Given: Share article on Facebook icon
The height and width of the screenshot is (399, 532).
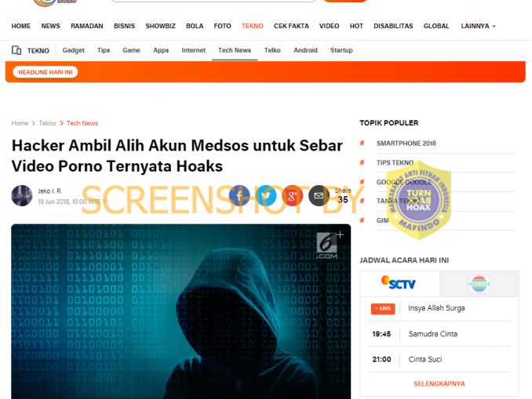Looking at the screenshot, I should tap(239, 196).
